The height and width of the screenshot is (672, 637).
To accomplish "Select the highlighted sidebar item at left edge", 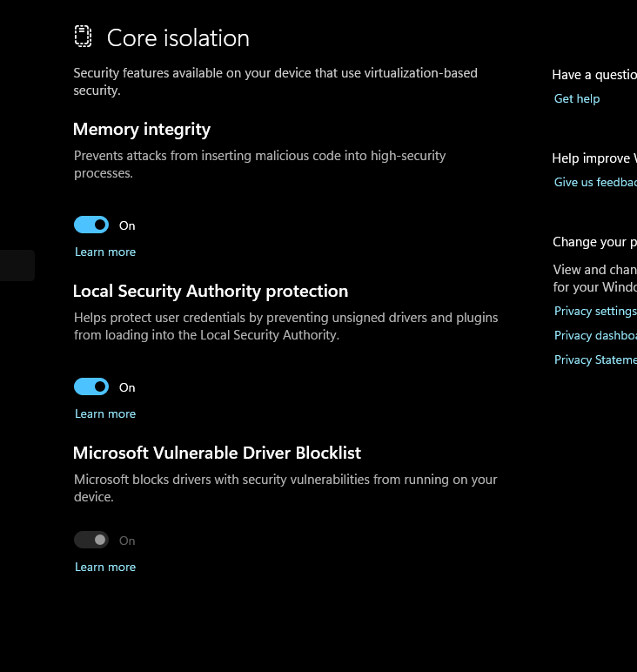I will [x=17, y=265].
